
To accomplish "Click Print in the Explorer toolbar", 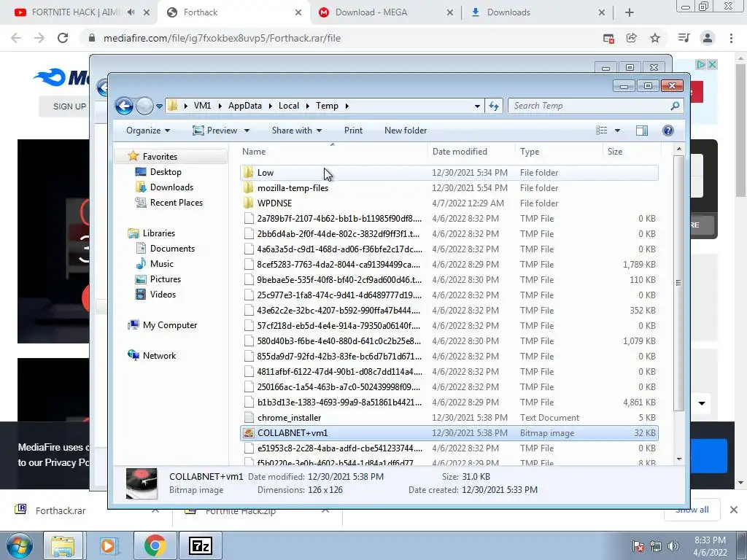I will [354, 131].
